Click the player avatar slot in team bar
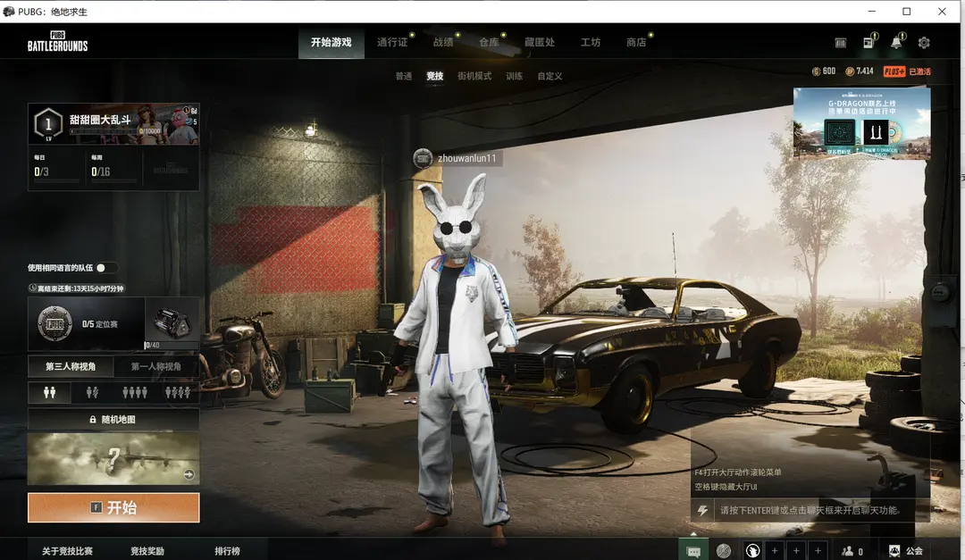Image resolution: width=965 pixels, height=560 pixels. pyautogui.click(x=752, y=551)
